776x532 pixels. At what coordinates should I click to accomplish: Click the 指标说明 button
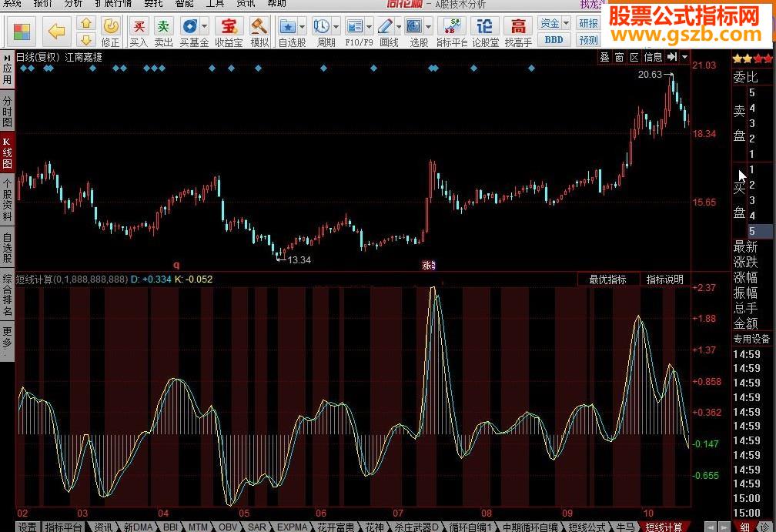(x=664, y=279)
